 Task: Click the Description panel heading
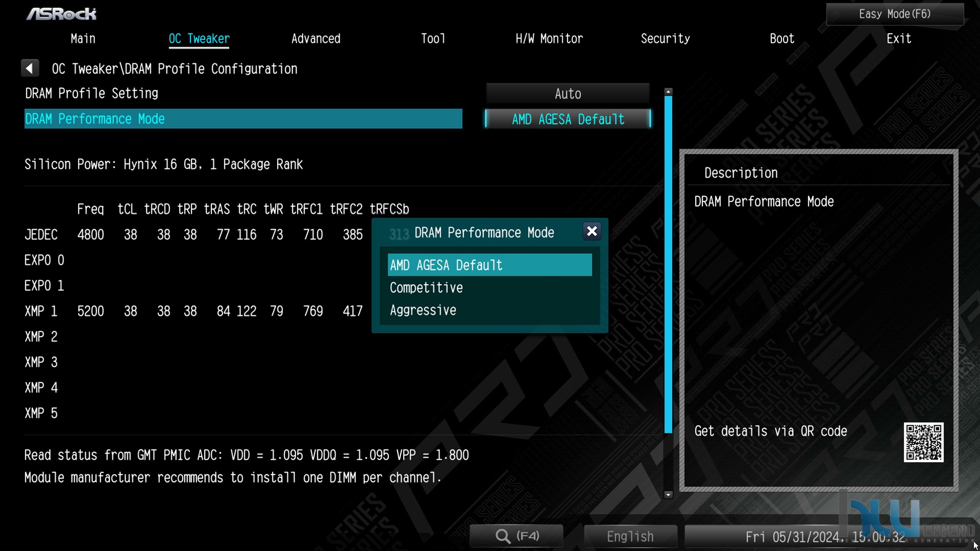click(741, 173)
